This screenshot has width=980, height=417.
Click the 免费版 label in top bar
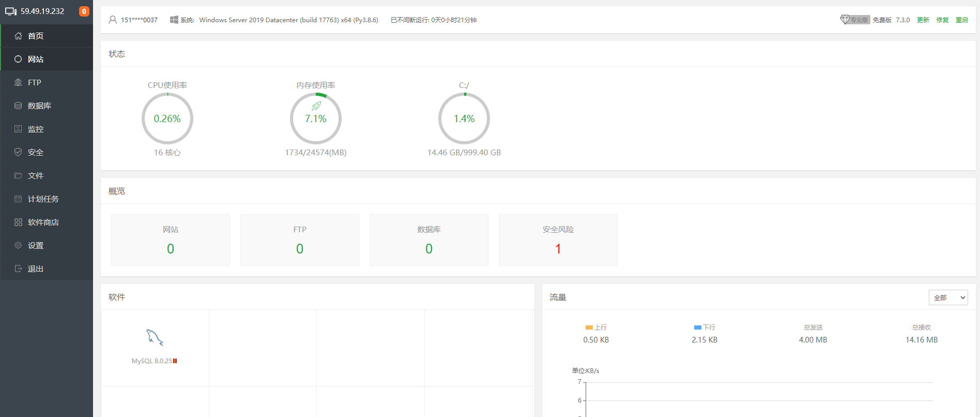(882, 20)
